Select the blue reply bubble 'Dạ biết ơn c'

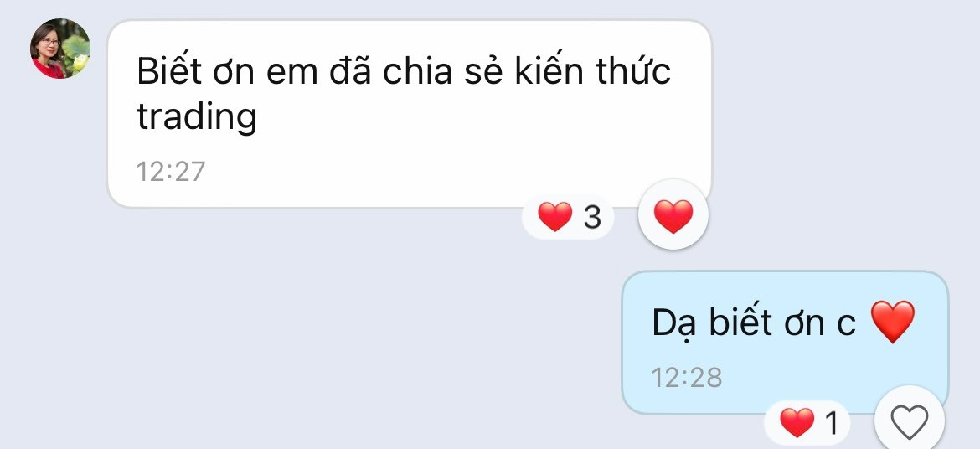coord(785,343)
